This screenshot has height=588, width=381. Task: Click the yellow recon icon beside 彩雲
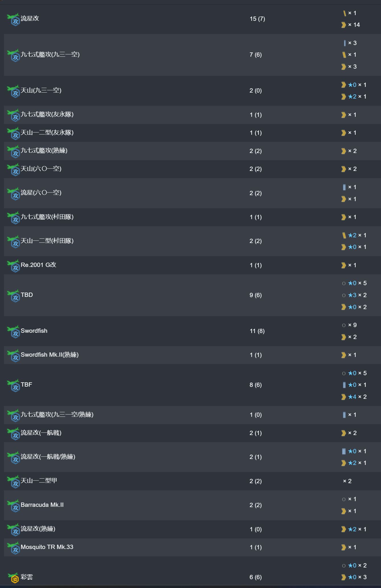pyautogui.click(x=13, y=578)
